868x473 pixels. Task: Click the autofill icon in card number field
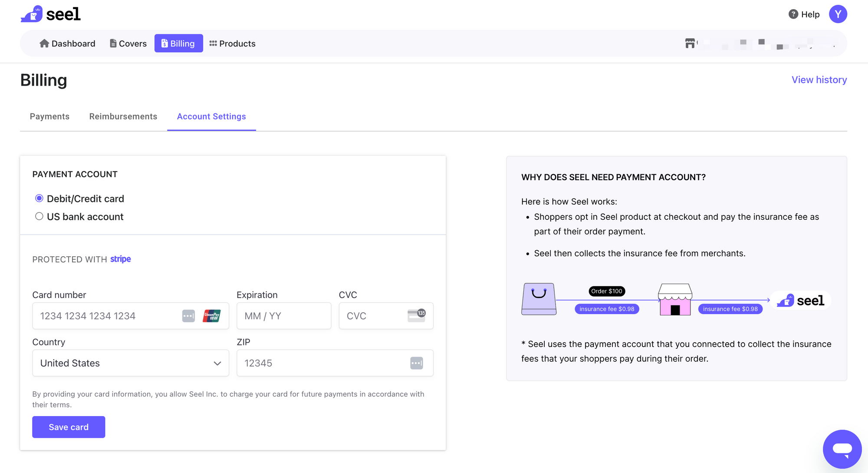pyautogui.click(x=188, y=316)
